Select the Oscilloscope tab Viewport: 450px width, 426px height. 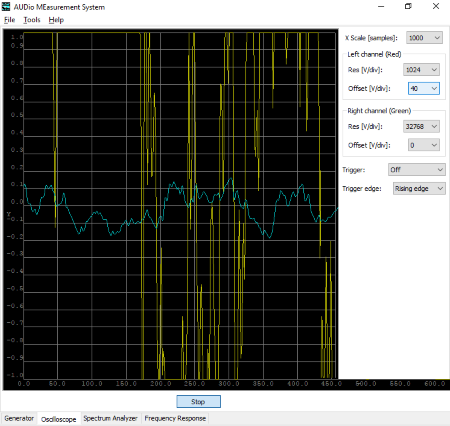pos(59,419)
